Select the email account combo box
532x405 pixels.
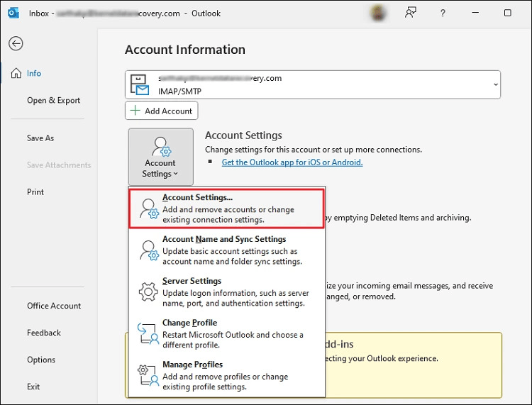click(x=313, y=85)
